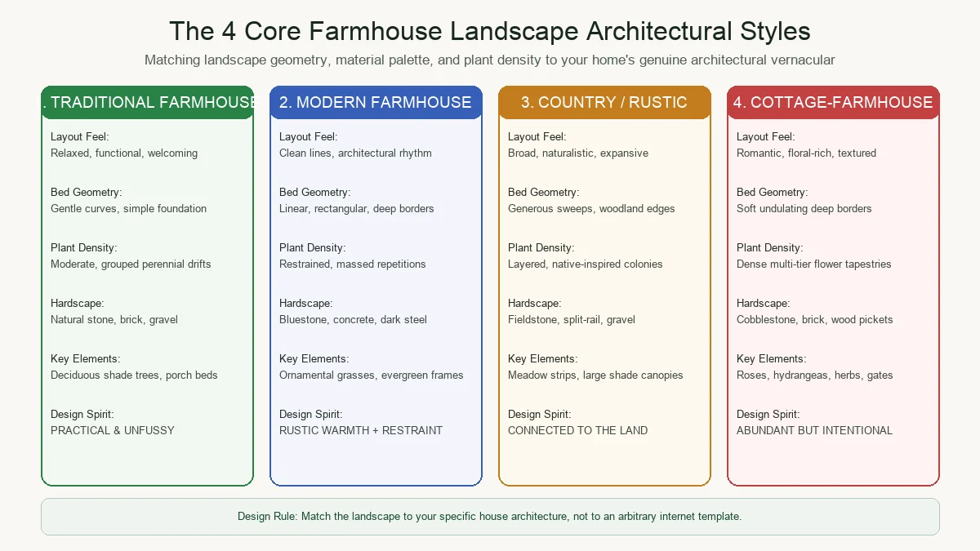980x551 pixels.
Task: Click 'CONNECTED TO THE LAND' design spirit
Action: coord(578,430)
